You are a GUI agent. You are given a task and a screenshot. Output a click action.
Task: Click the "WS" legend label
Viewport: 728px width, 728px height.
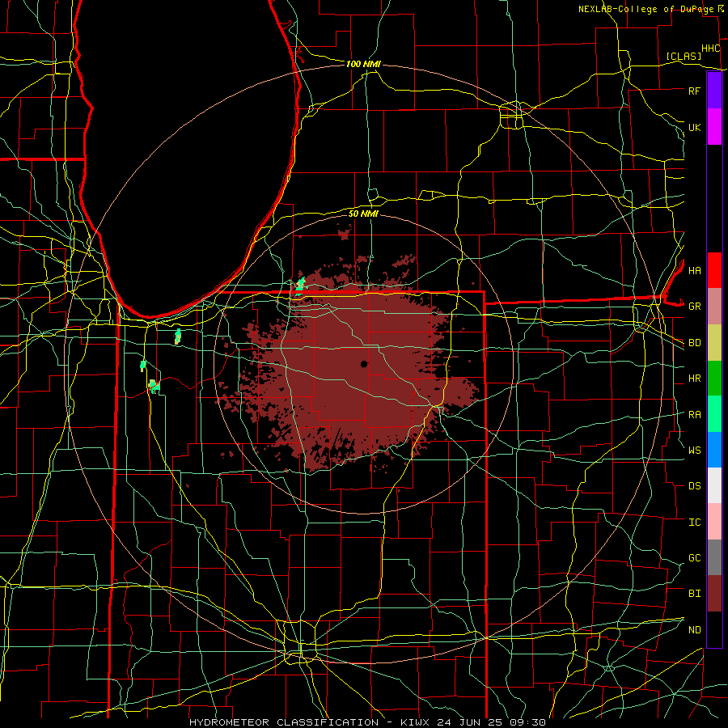pyautogui.click(x=694, y=450)
